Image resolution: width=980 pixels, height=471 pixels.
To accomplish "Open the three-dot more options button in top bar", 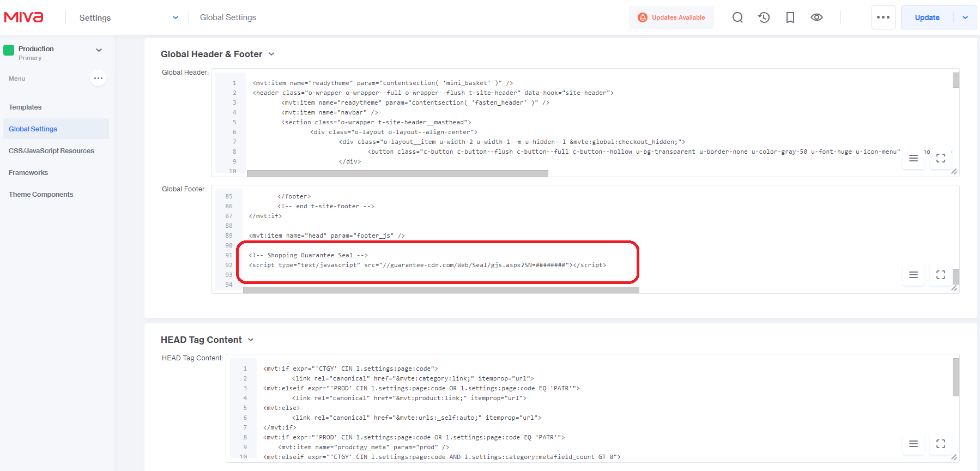I will click(x=883, y=17).
